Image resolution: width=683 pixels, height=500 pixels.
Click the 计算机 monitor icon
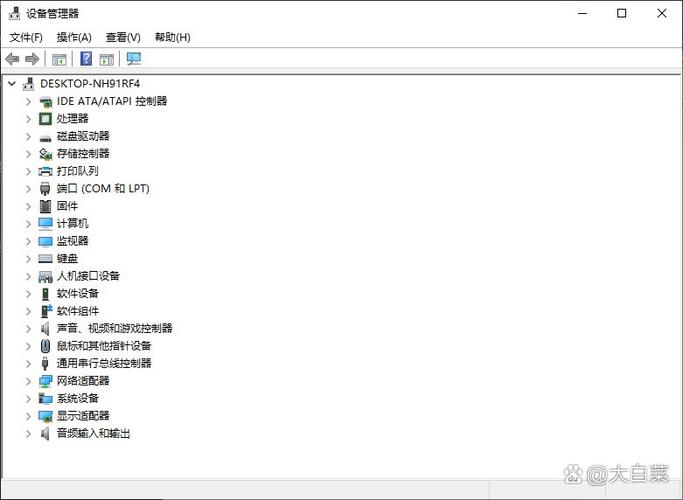(45, 223)
